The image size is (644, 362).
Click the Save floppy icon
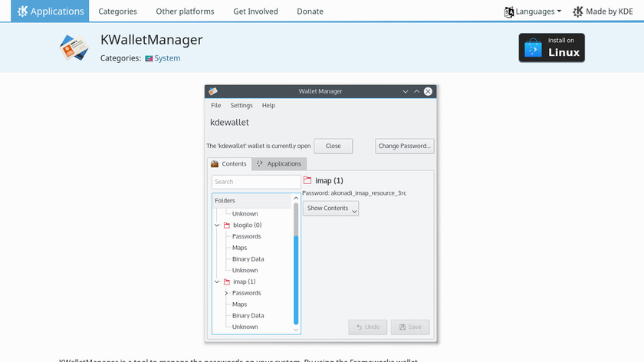tap(402, 327)
